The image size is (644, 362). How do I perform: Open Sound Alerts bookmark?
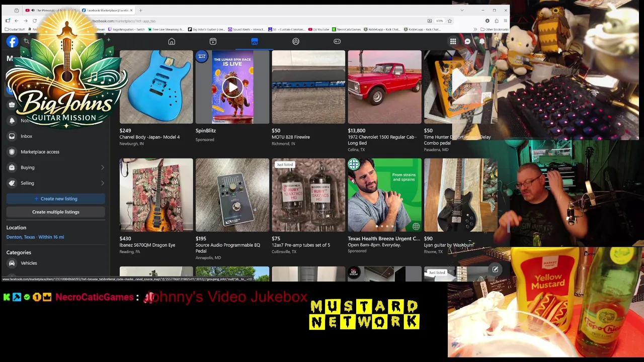(x=247, y=30)
